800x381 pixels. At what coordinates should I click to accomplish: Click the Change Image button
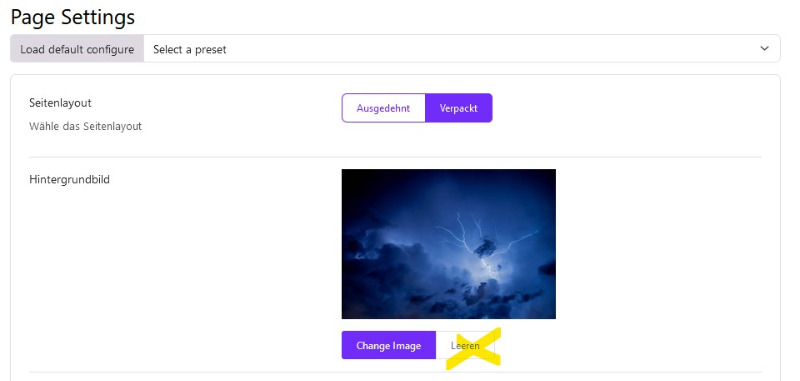point(389,345)
